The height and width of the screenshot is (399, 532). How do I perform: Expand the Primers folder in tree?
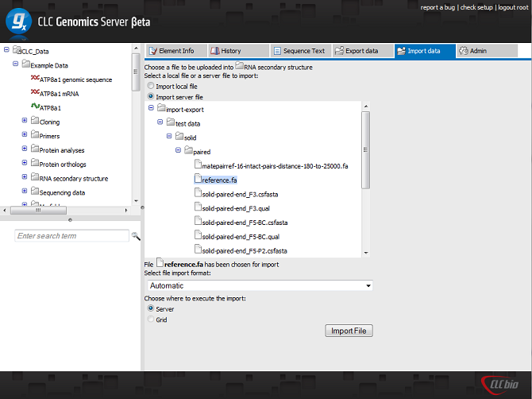[x=25, y=136]
